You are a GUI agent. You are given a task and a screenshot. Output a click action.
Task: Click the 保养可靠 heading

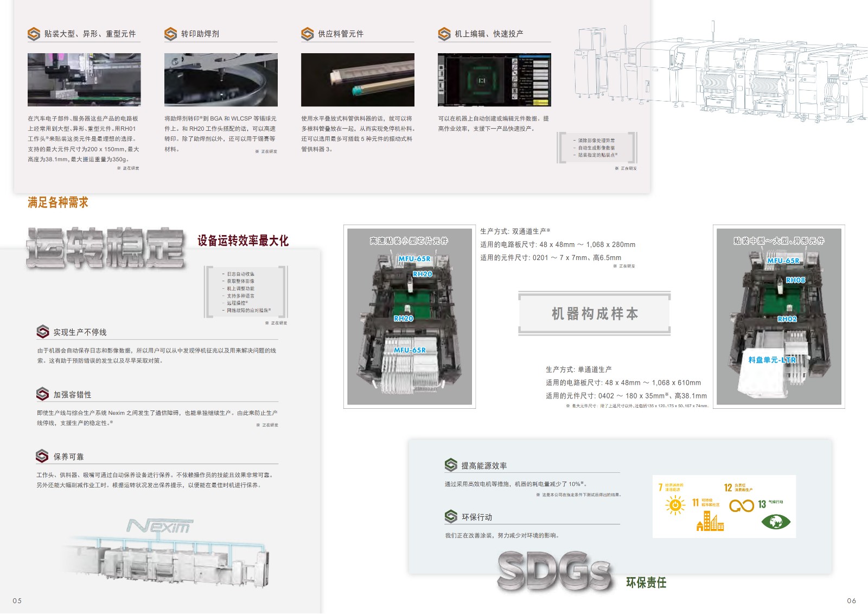point(68,457)
